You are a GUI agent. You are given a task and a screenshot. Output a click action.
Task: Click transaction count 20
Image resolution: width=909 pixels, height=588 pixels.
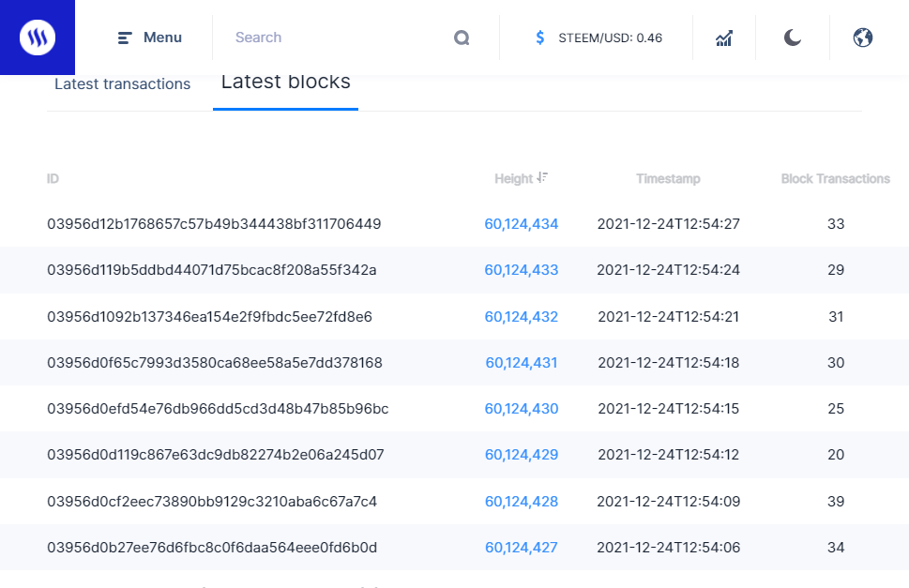tap(836, 455)
